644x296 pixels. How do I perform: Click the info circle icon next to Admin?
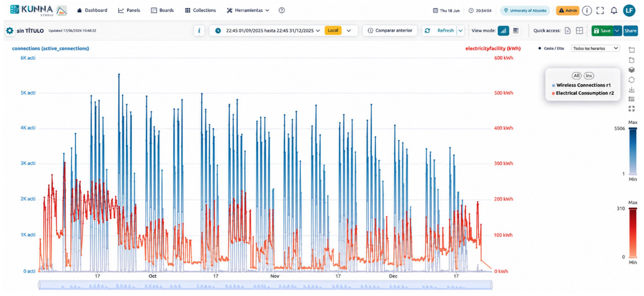587,10
